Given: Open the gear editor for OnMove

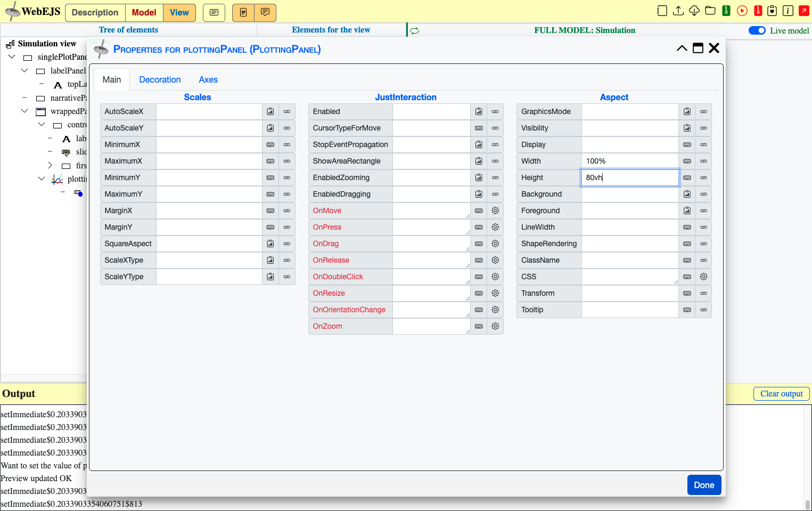Looking at the screenshot, I should click(495, 210).
